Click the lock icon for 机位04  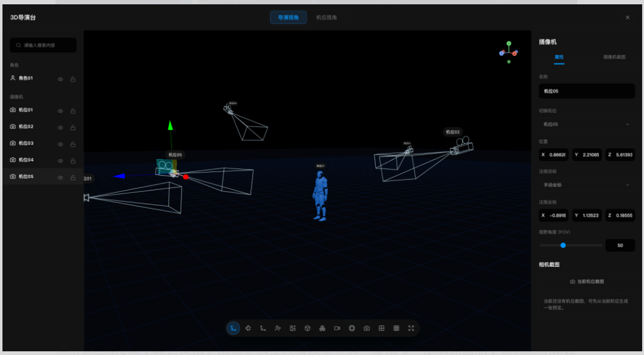pos(73,161)
